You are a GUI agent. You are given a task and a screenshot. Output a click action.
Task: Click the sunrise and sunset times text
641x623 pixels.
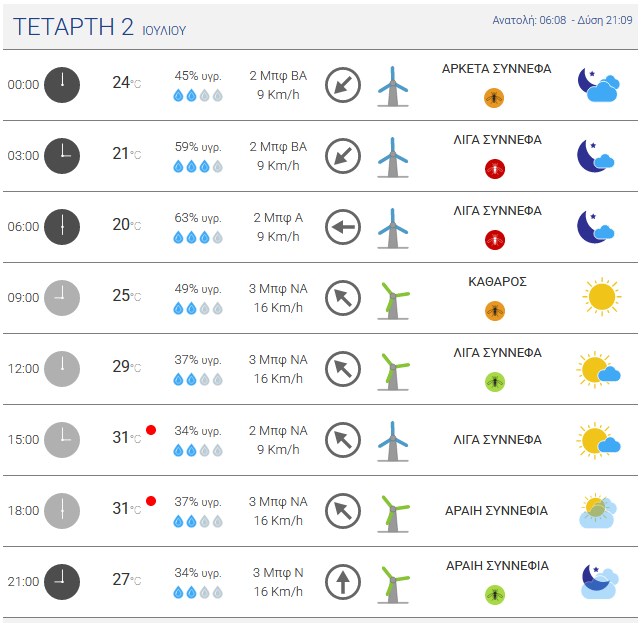[x=562, y=20]
